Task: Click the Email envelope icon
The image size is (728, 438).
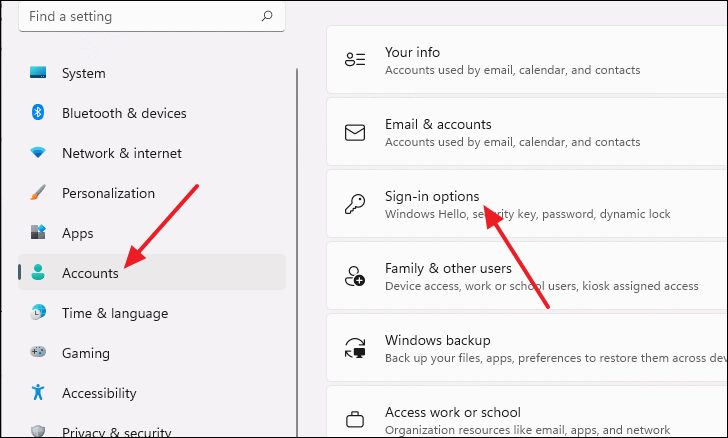Action: click(355, 132)
